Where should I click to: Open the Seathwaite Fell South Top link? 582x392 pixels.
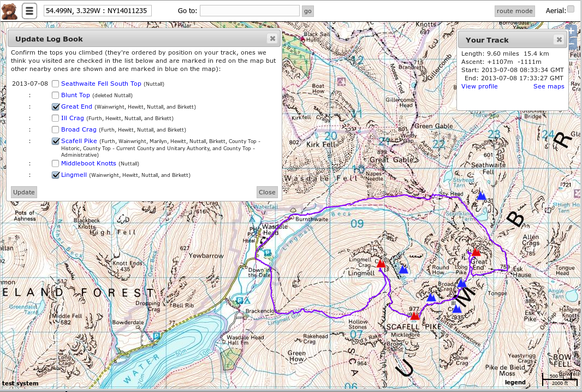pyautogui.click(x=101, y=84)
